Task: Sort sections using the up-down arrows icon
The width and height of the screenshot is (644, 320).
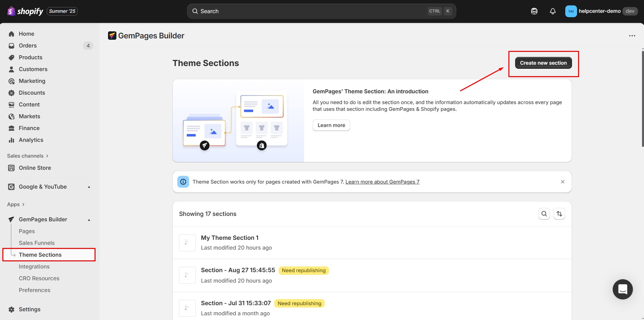Action: pos(560,214)
